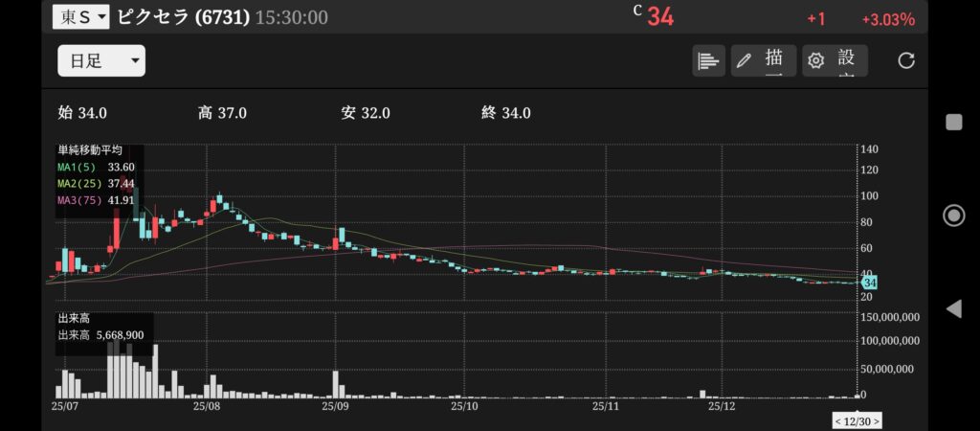
Task: Tap the Android recent apps square
Action: click(953, 122)
